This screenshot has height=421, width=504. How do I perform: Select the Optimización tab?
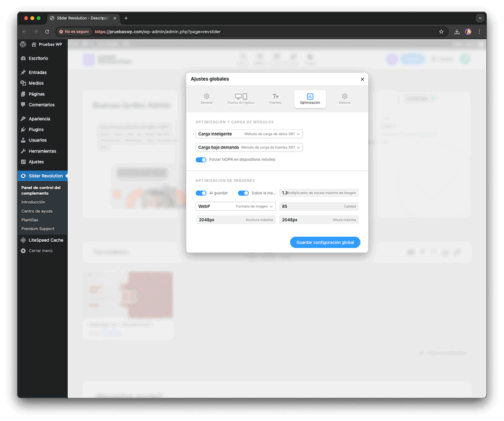[x=310, y=98]
